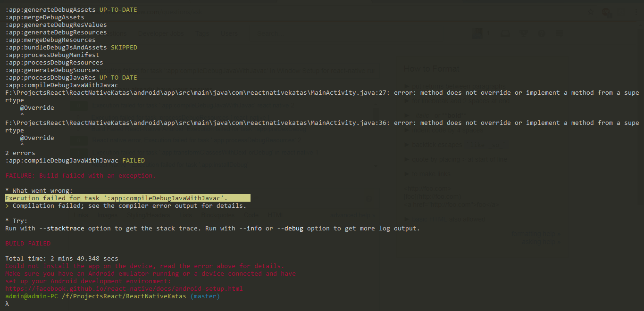
Task: Select the red 'BUILD FAILED' text
Action: pos(28,244)
